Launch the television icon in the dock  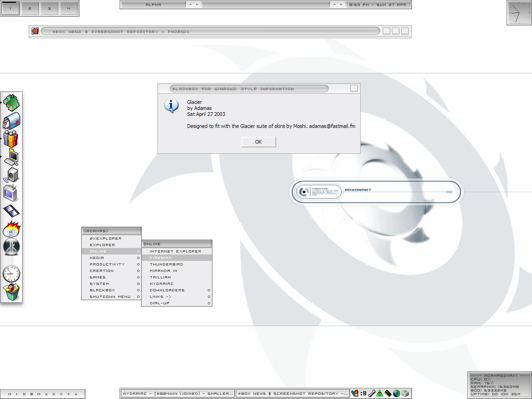(10, 193)
